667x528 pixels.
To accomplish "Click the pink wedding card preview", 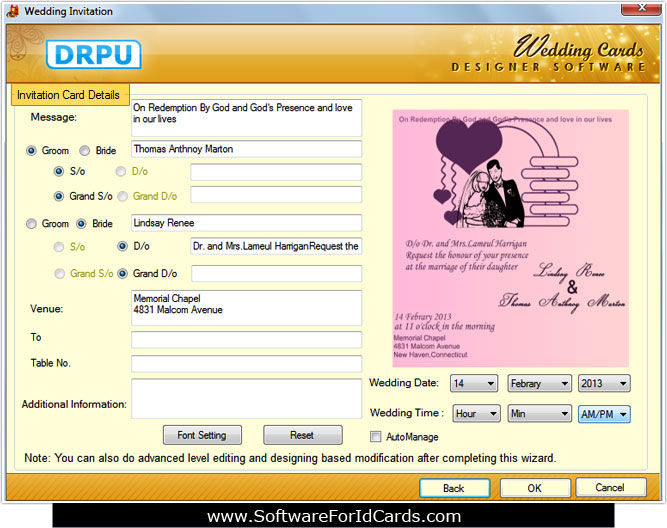I will [510, 238].
